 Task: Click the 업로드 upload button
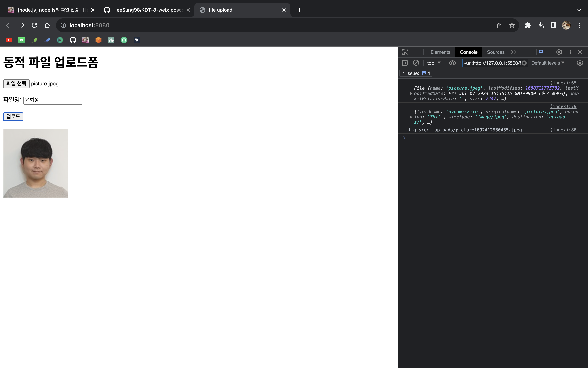[13, 117]
